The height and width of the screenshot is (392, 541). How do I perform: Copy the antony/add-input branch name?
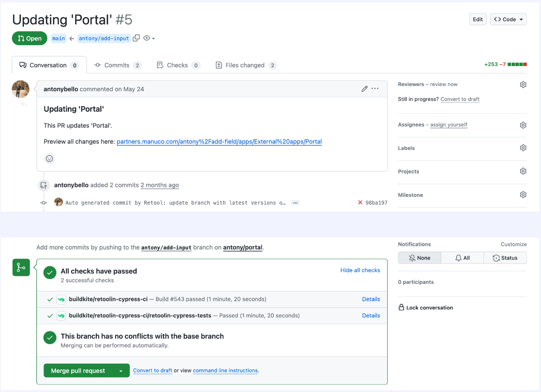click(x=136, y=38)
